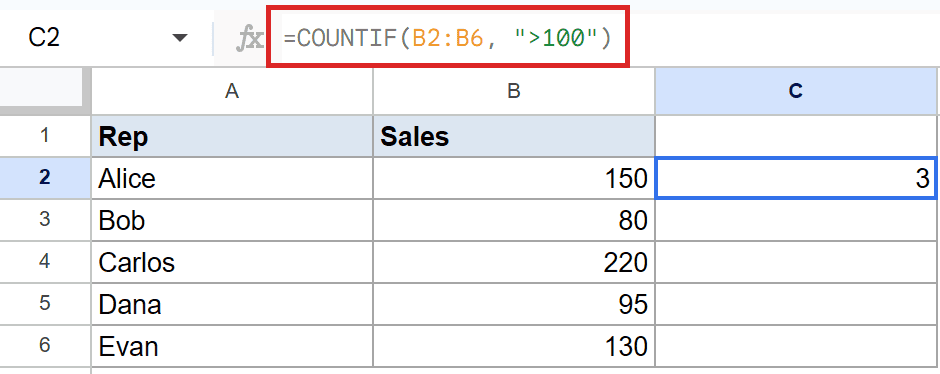Click the 'Sales' header cell

[514, 136]
